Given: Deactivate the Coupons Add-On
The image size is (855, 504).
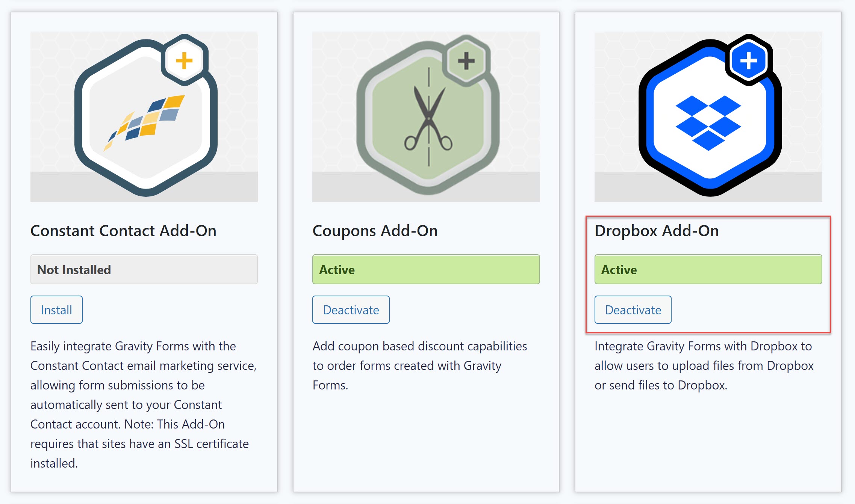Looking at the screenshot, I should coord(351,310).
